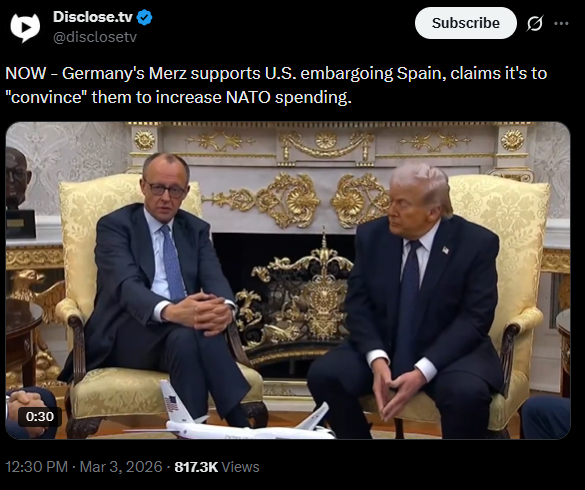This screenshot has height=490, width=585.
Task: Click the quoted word "convince" in the post
Action: pos(46,97)
